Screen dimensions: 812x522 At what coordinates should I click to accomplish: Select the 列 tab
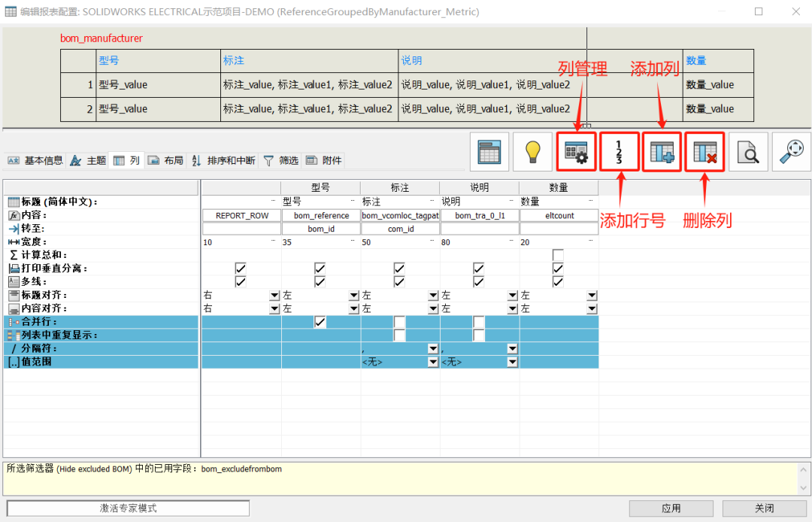pyautogui.click(x=127, y=160)
